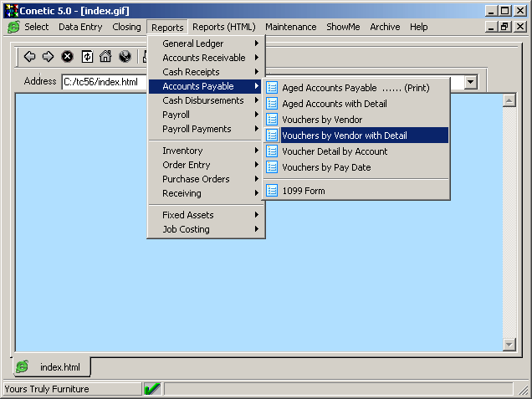
Task: Click the green checkmark in status bar
Action: (x=152, y=389)
